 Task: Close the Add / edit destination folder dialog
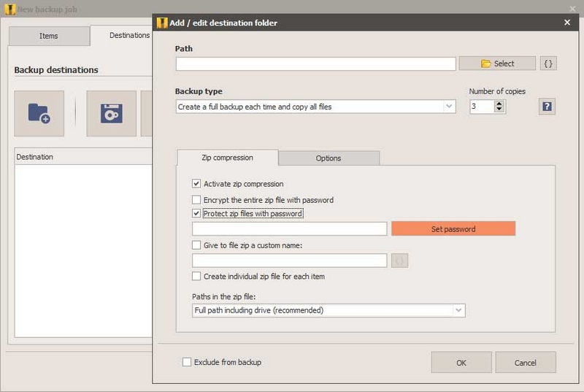pos(567,23)
